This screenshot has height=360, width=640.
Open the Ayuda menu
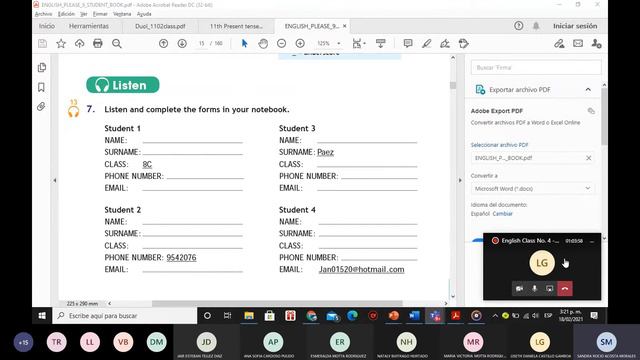pos(144,14)
